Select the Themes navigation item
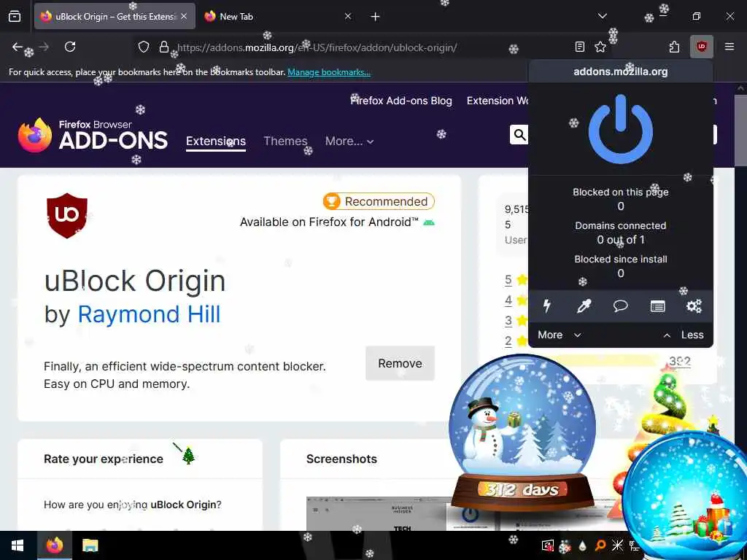Screen dimensions: 747x560 point(285,141)
